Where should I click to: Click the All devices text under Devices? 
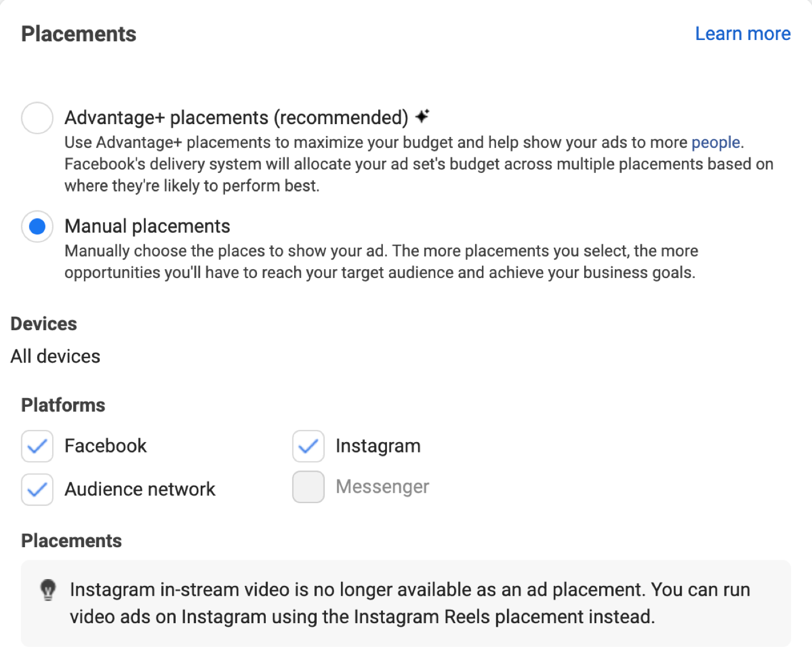[55, 356]
